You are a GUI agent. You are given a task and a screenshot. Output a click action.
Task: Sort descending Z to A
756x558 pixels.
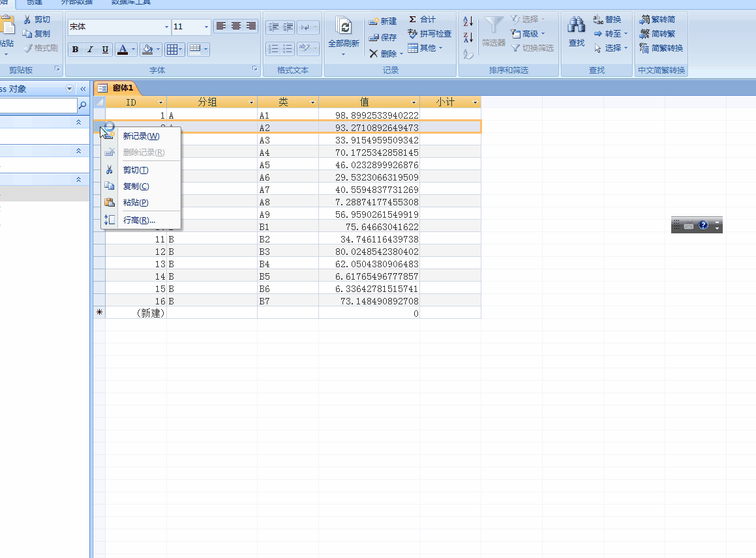coord(468,37)
